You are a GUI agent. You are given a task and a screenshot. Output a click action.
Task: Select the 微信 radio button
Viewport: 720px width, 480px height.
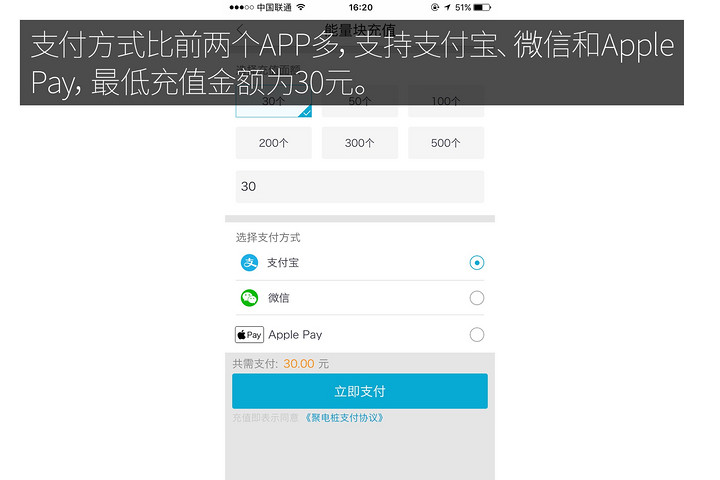click(477, 298)
